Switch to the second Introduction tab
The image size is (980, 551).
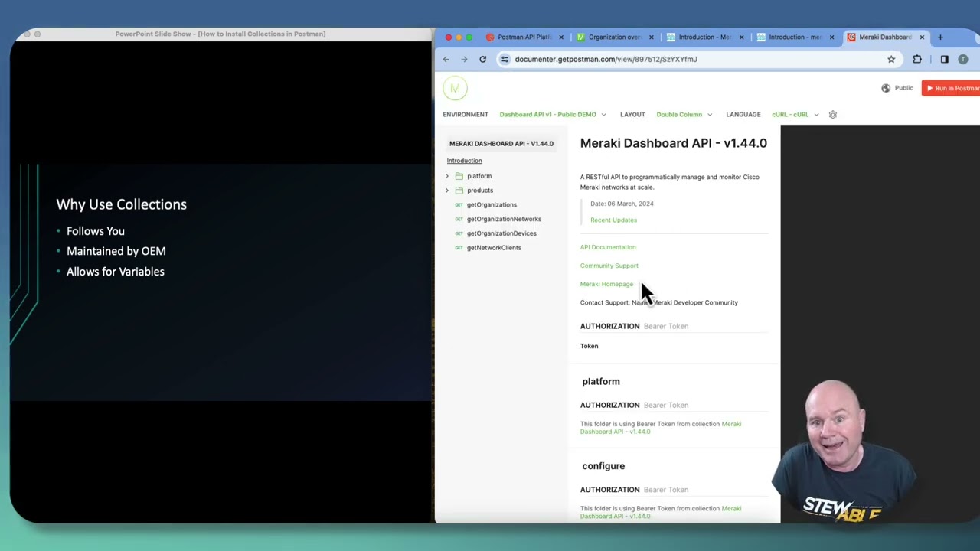click(795, 37)
